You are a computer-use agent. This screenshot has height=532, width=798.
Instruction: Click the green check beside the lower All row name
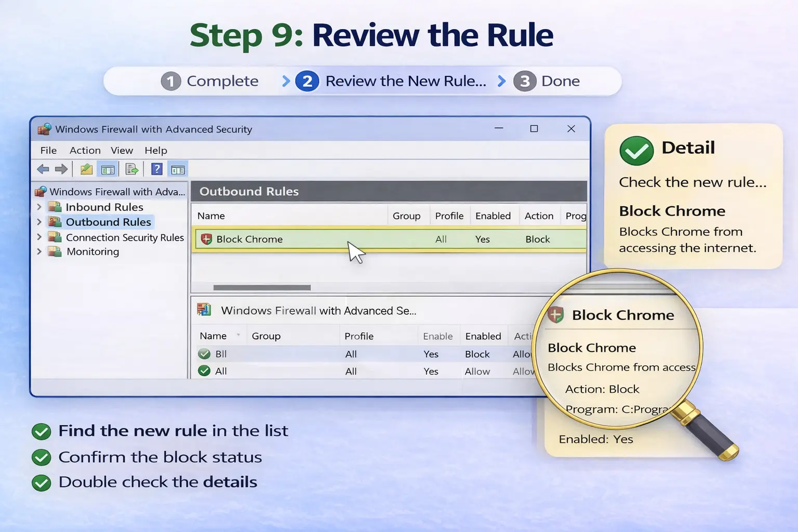[204, 371]
